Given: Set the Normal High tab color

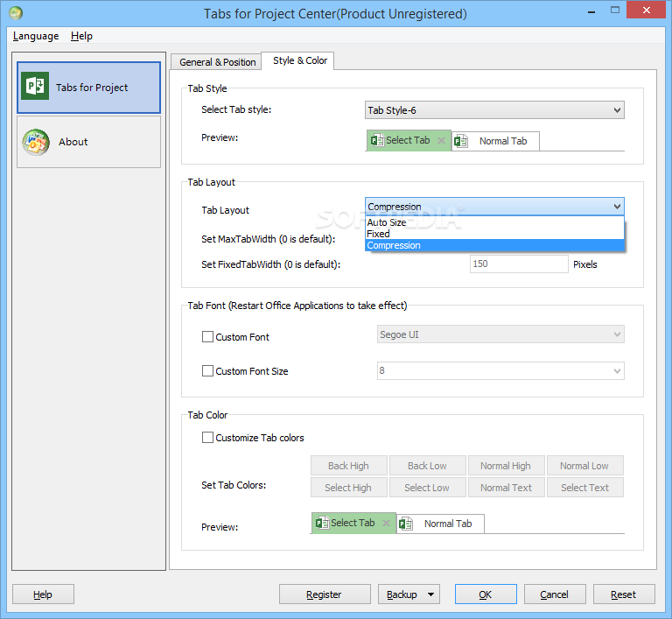Looking at the screenshot, I should (x=506, y=466).
